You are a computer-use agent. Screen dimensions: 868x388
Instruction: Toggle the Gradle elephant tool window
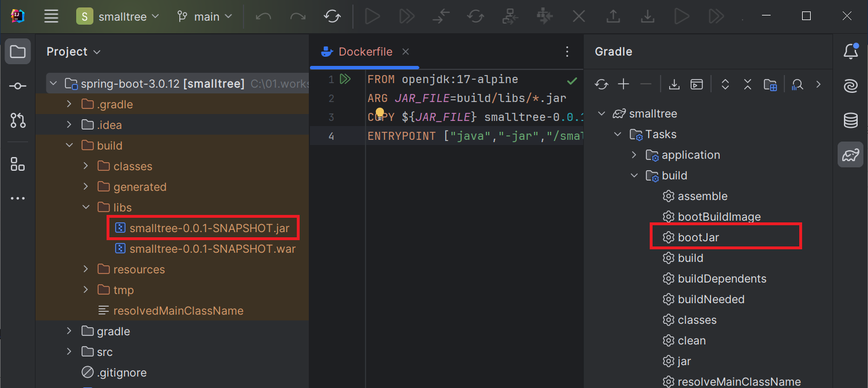tap(851, 155)
